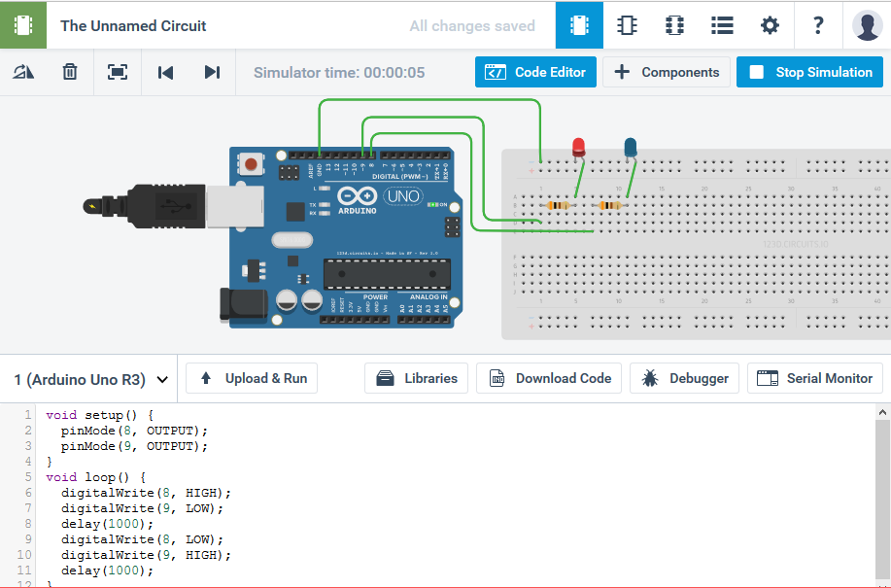Switch to Breadboard view icon
This screenshot has height=588, width=891.
pos(579,25)
